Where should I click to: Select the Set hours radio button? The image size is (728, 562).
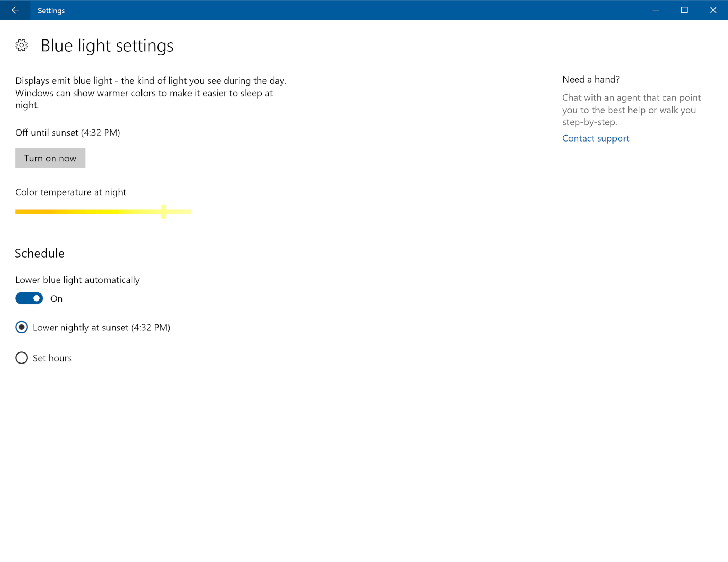pos(22,358)
